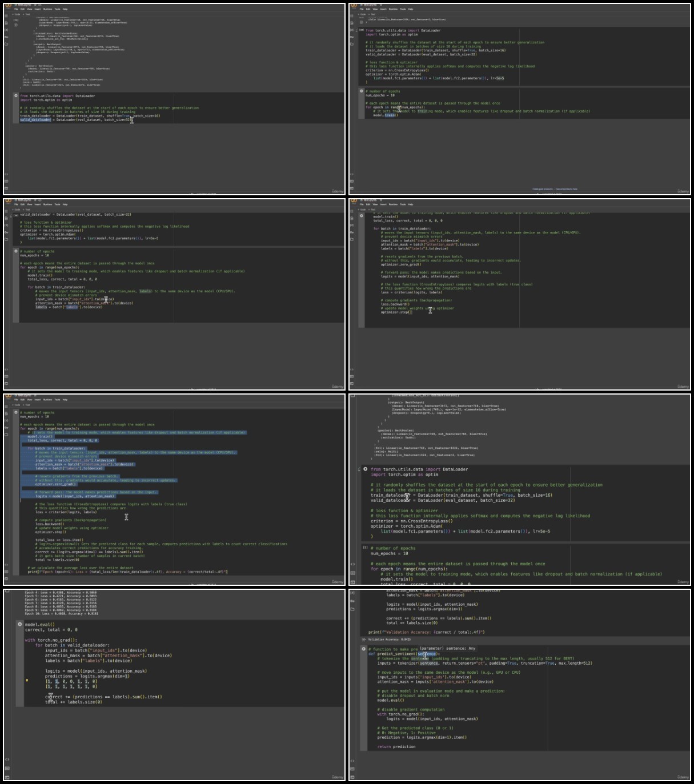694x784 pixels.
Task: Run the num_epochs cell where labels is highlighted
Action: (16, 251)
